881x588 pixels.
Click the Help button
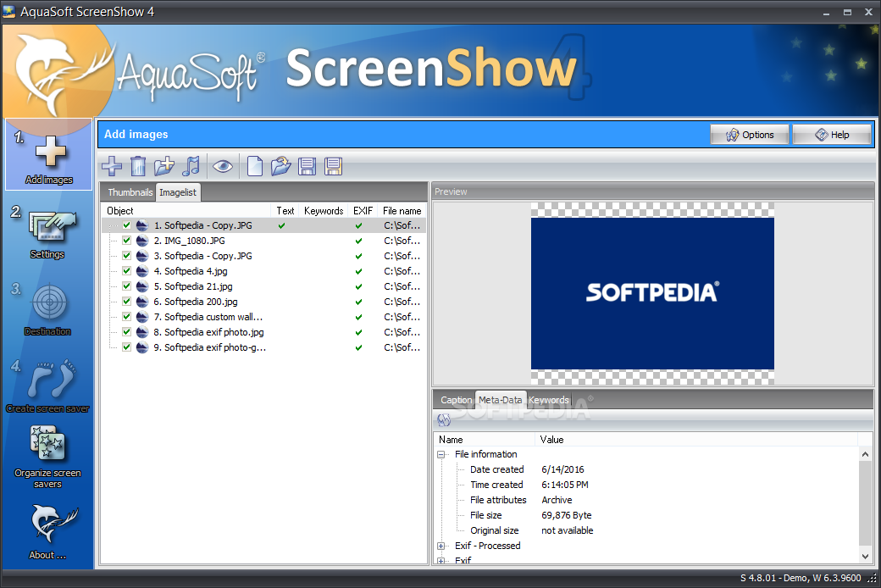pos(832,135)
